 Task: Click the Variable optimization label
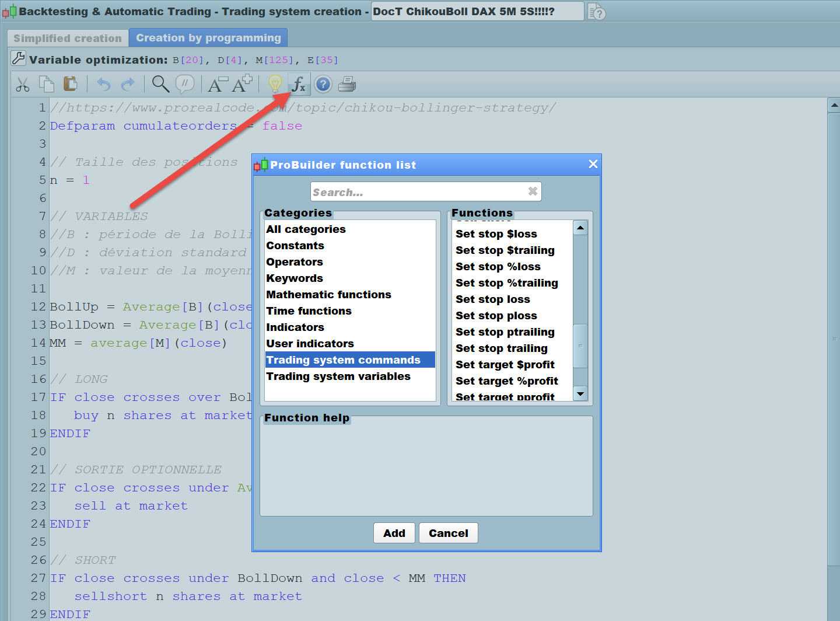coord(98,60)
